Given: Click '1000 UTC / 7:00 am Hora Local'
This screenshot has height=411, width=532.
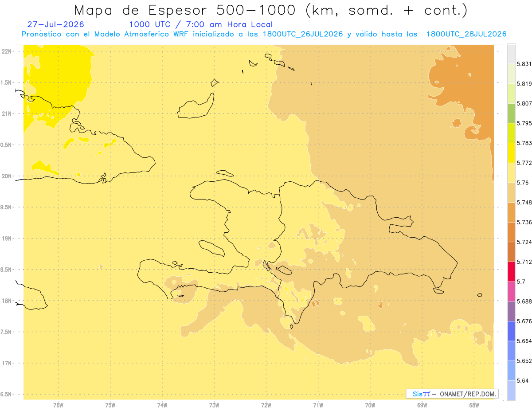Looking at the screenshot, I should point(201,24).
